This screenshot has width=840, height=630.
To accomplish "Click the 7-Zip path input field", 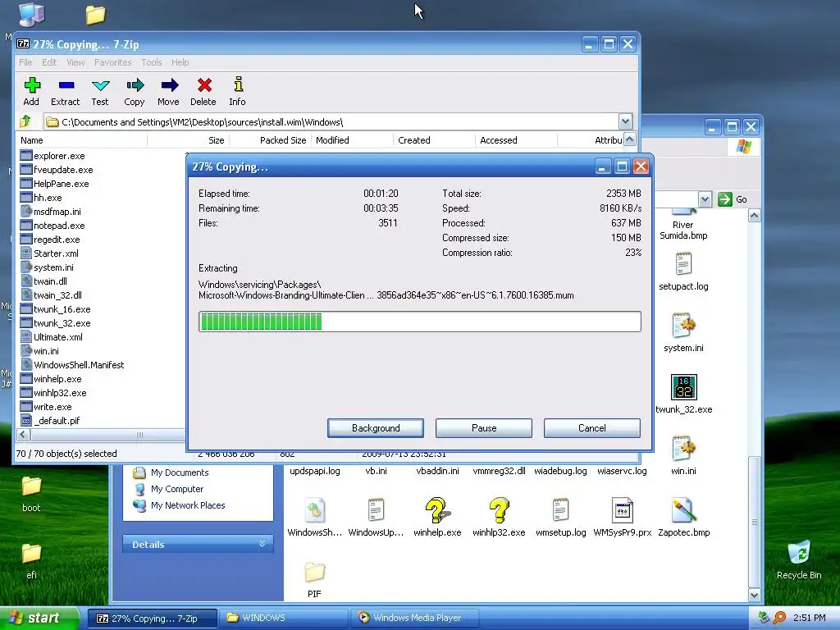I will 331,121.
